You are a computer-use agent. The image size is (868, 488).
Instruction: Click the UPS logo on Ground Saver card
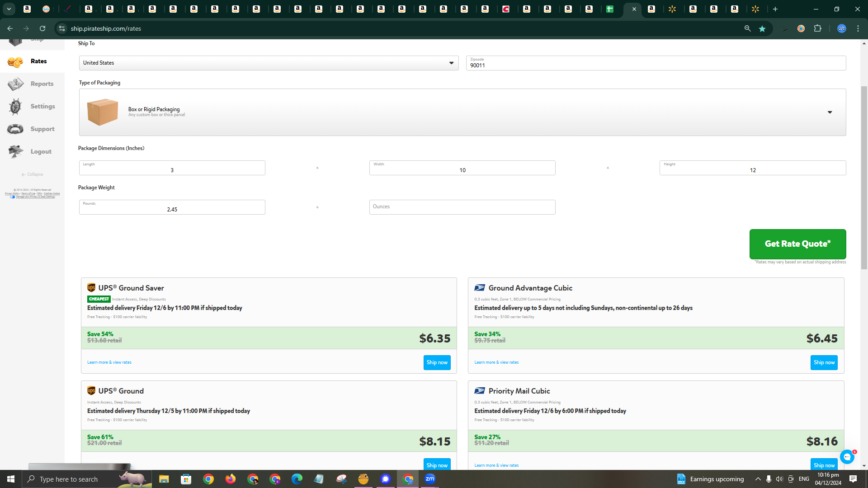tap(91, 288)
